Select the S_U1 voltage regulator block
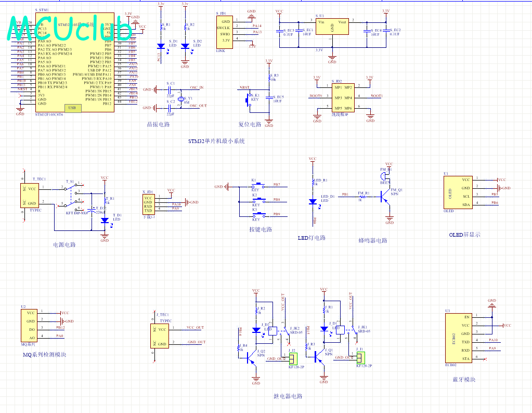Screen dimensions: 532x413 pyautogui.click(x=332, y=27)
